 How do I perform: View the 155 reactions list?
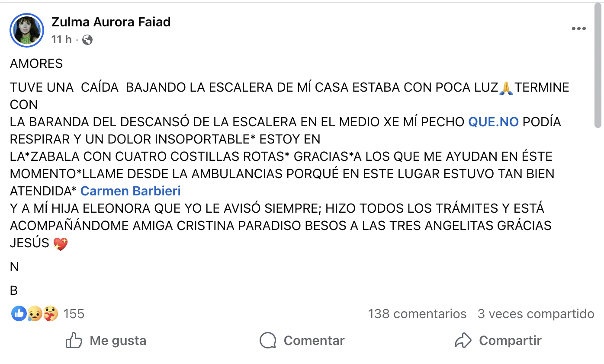coord(74,314)
